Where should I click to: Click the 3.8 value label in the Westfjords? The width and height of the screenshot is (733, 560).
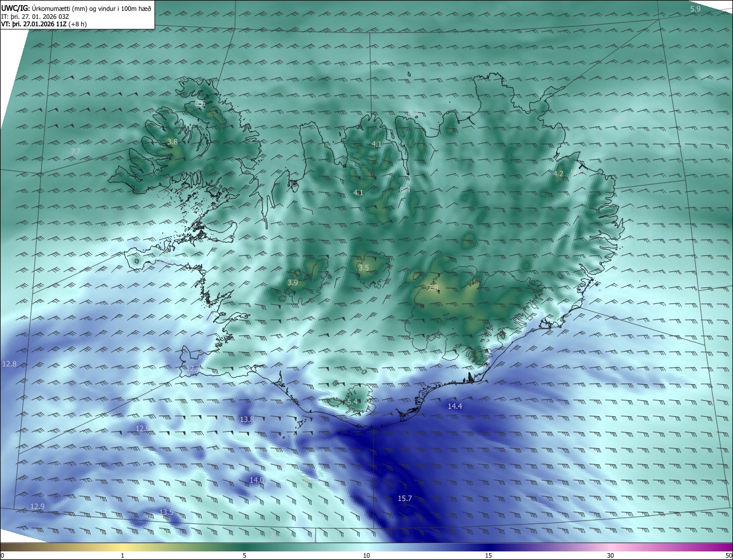click(x=172, y=141)
